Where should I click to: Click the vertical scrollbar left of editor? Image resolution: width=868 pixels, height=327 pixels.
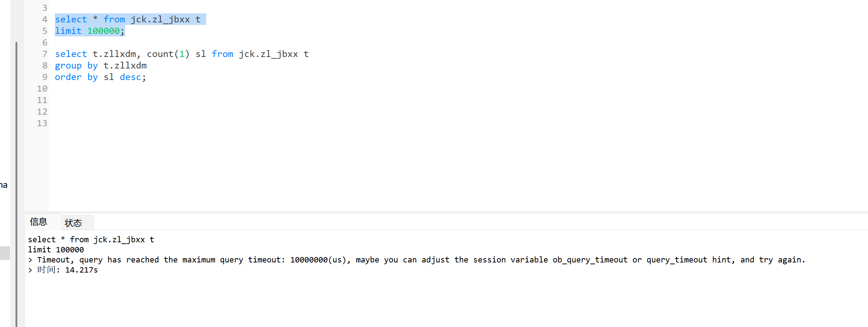click(16, 184)
